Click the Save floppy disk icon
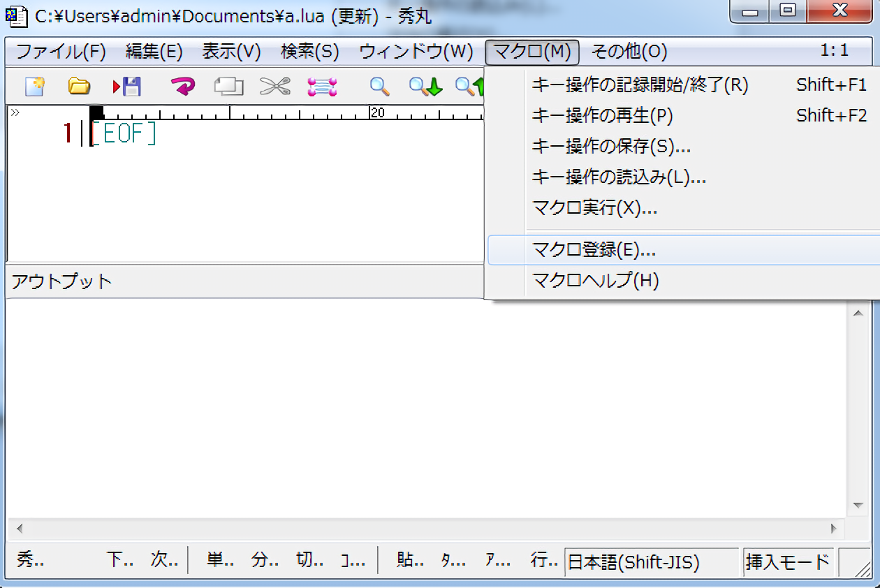Image resolution: width=880 pixels, height=588 pixels. (x=127, y=87)
